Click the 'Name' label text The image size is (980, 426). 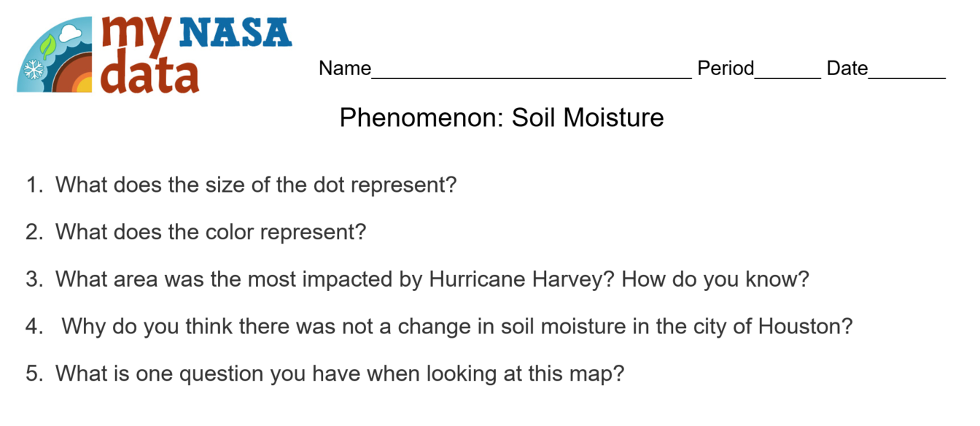pyautogui.click(x=345, y=69)
